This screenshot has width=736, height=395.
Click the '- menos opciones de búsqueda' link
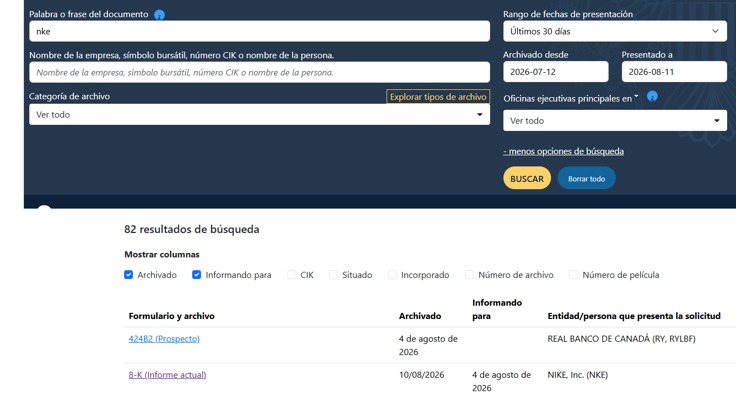(563, 152)
